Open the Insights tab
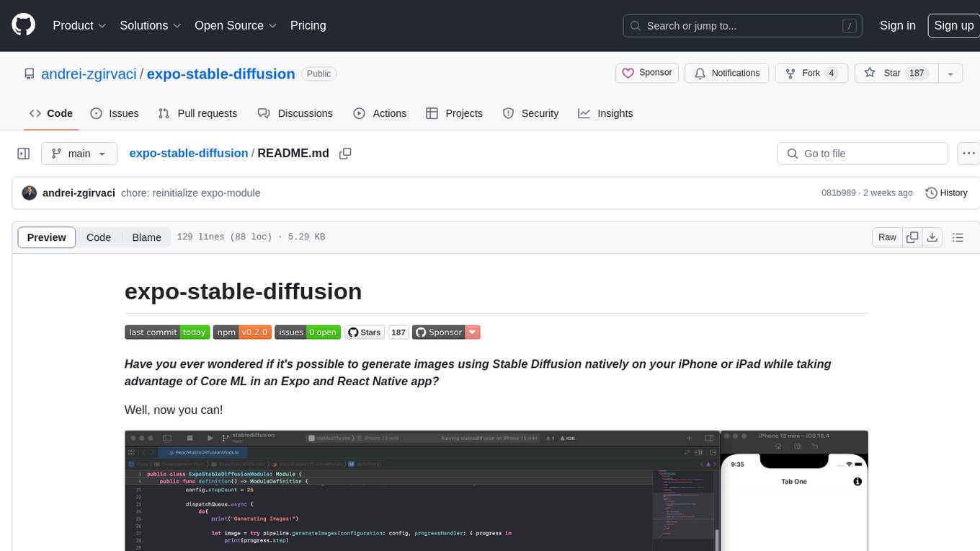The width and height of the screenshot is (980, 551). coord(605,113)
